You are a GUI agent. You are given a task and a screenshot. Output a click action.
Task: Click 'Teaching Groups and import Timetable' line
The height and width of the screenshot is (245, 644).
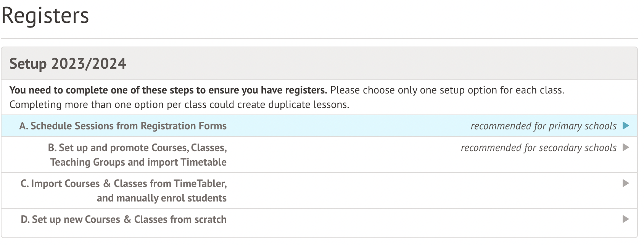tap(138, 162)
